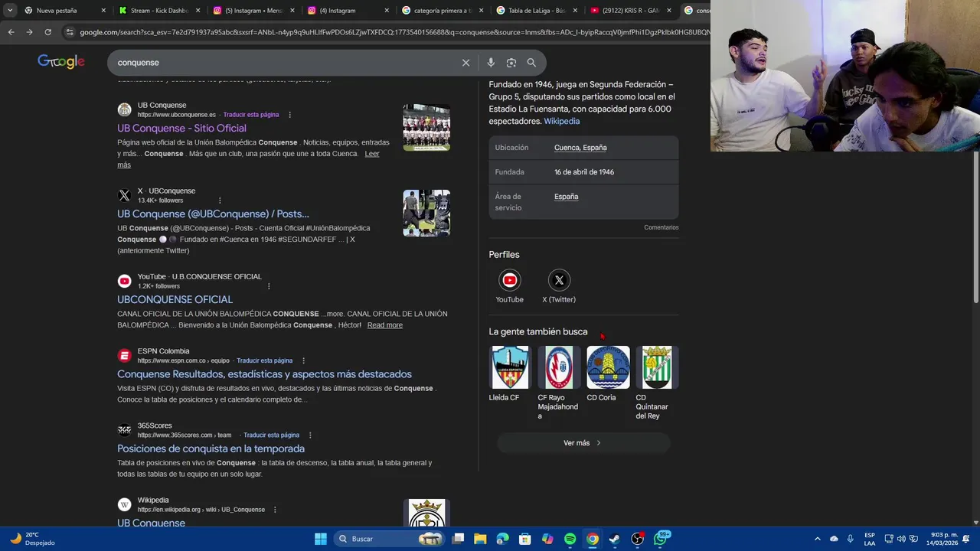The height and width of the screenshot is (551, 980).
Task: Open 'Conquense Resultados, estadísticas' ESPN result
Action: (x=264, y=374)
